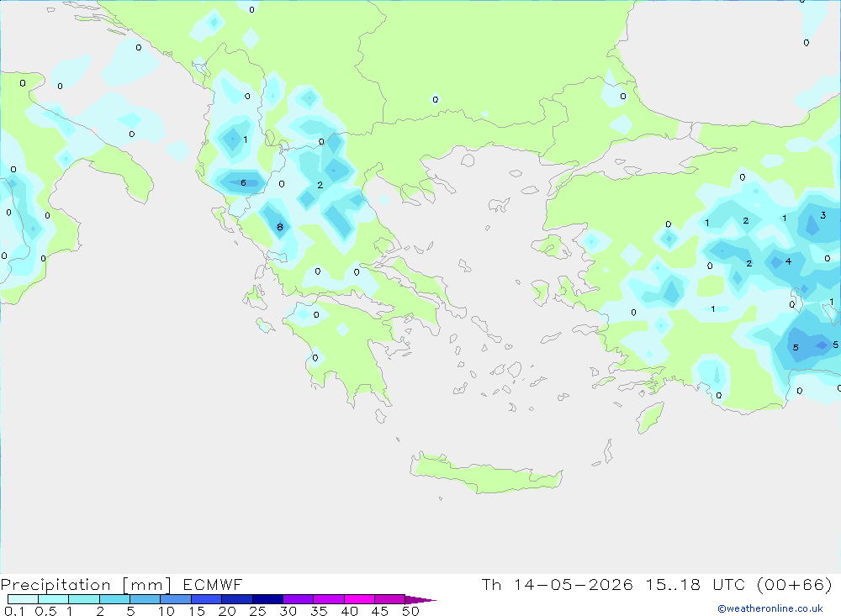Click the legend's over-50 arrow tip

pos(420,600)
